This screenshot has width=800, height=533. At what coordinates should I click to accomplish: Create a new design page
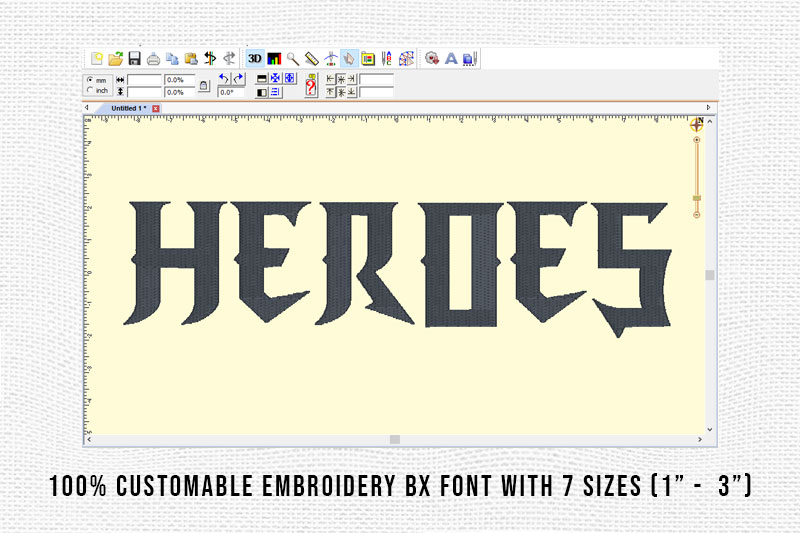(96, 59)
